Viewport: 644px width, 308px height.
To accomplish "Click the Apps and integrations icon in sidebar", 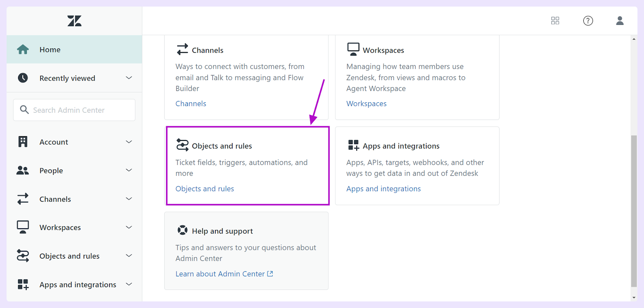I will click(x=23, y=284).
